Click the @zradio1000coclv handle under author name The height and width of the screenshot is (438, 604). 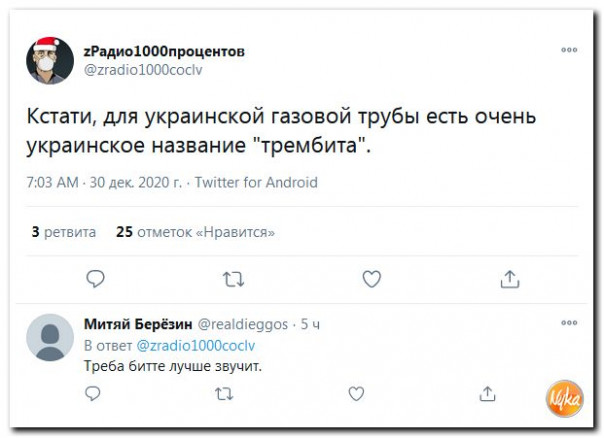coord(145,70)
